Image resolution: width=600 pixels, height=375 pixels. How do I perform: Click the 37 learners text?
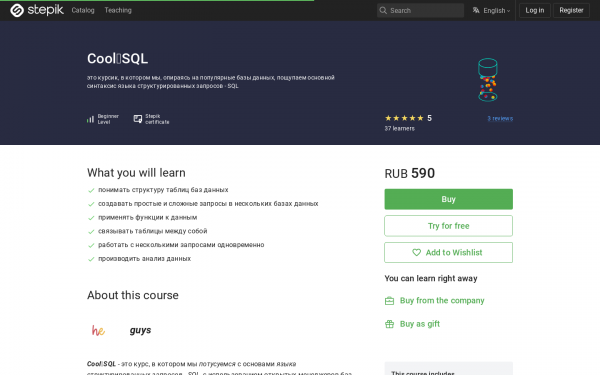pyautogui.click(x=399, y=129)
